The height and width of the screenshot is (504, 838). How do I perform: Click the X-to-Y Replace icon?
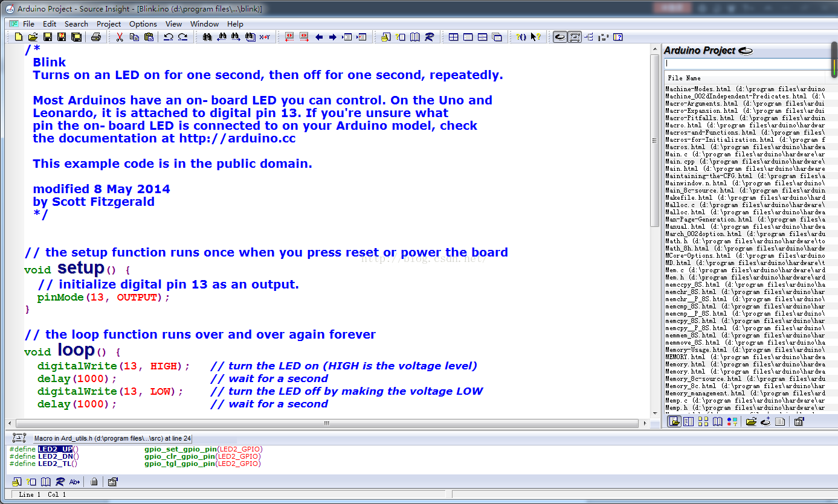(x=265, y=37)
